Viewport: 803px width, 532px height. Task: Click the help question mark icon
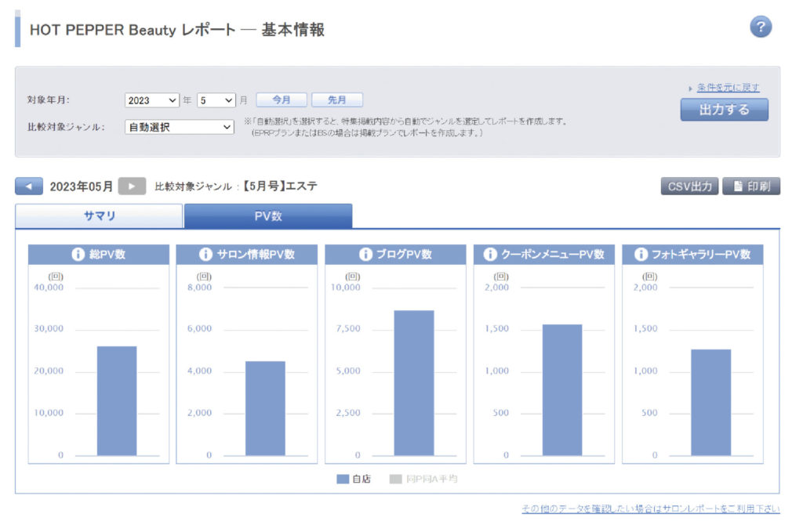[760, 27]
